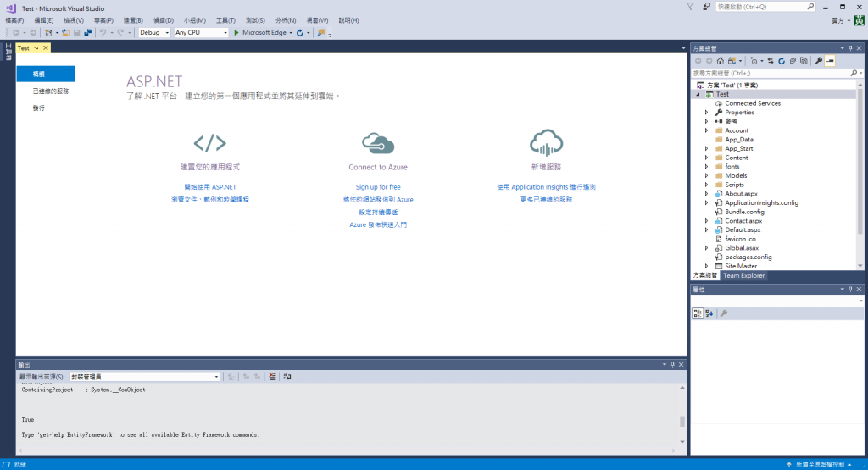Start debugging with Microsoft Edge play button
This screenshot has width=868, height=470.
pyautogui.click(x=236, y=33)
